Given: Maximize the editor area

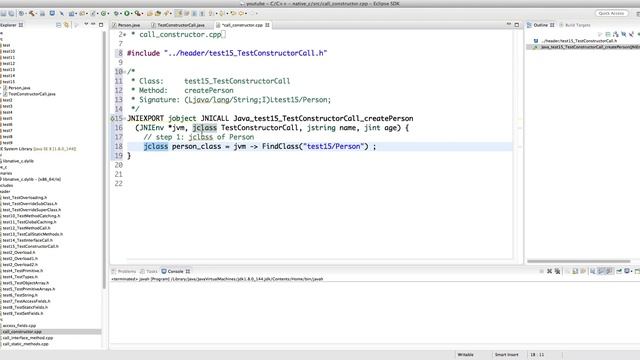Looking at the screenshot, I should click(x=517, y=25).
